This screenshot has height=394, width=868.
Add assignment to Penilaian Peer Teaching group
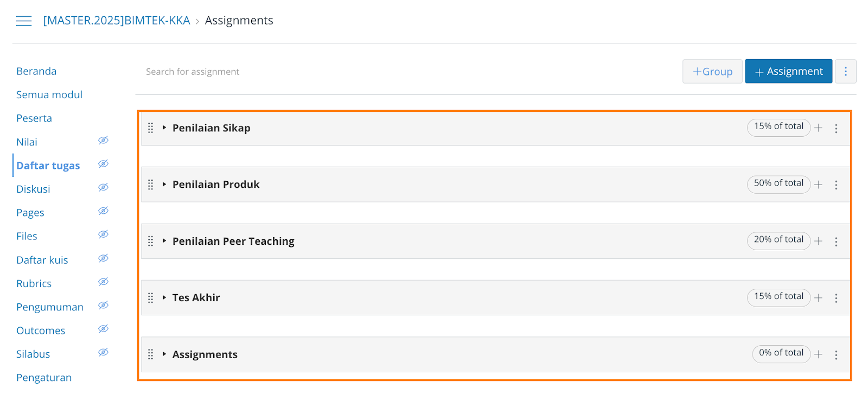819,242
